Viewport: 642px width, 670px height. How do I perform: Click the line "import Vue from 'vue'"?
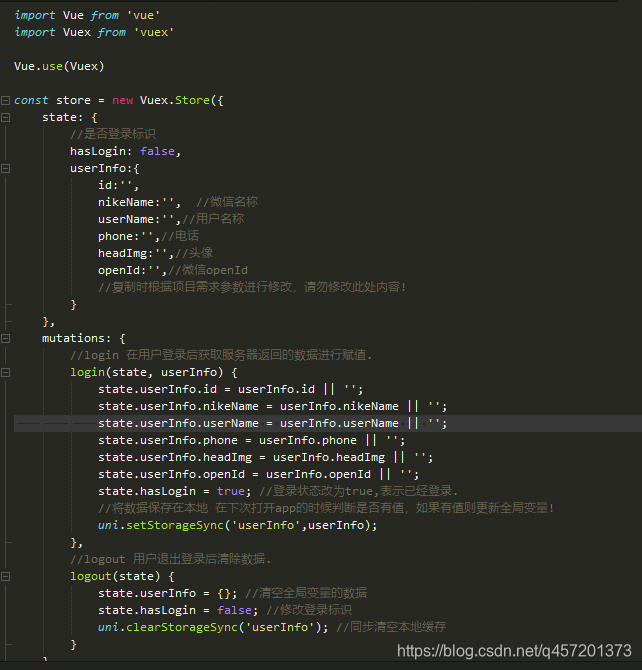click(87, 15)
